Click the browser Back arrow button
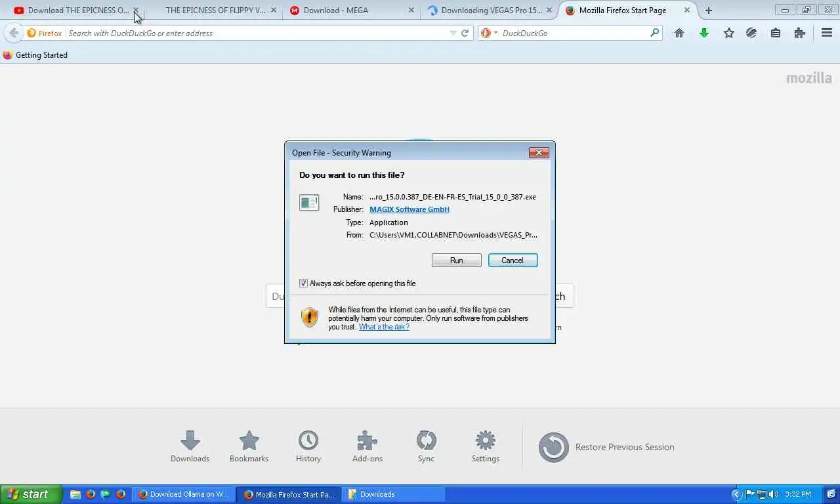Screen dimensions: 840x504 click(x=13, y=33)
